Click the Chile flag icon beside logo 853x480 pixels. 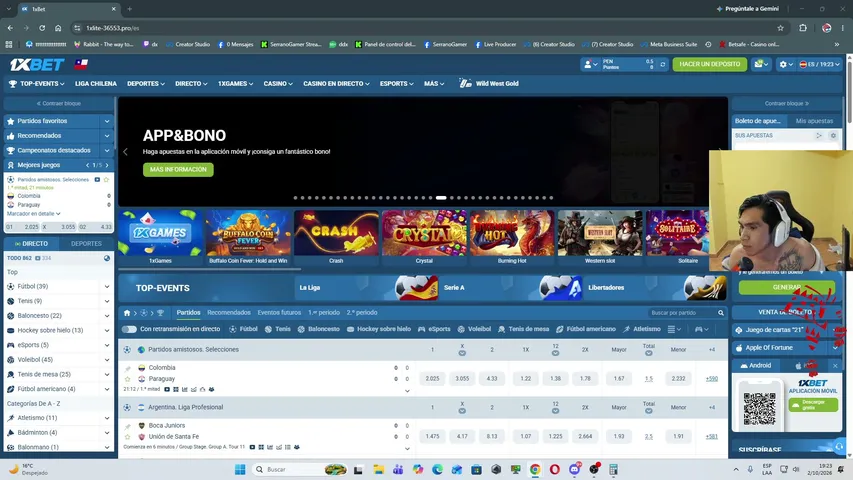pos(82,64)
